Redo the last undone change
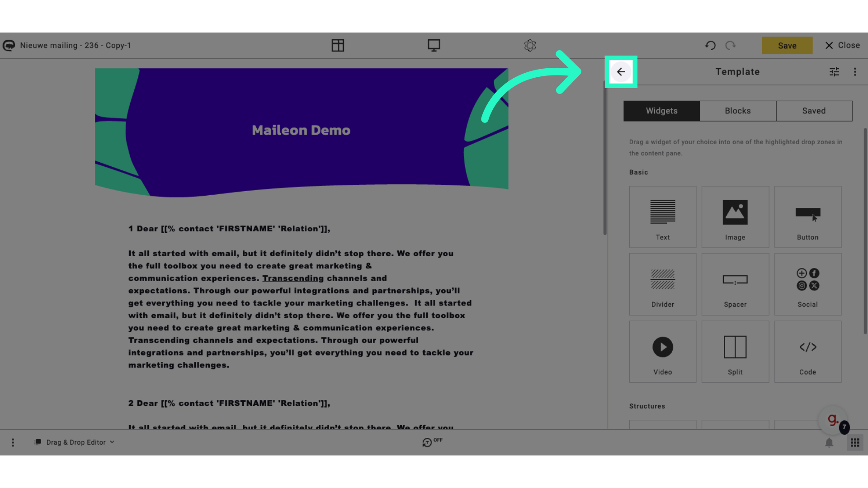This screenshot has width=868, height=488. 731,45
